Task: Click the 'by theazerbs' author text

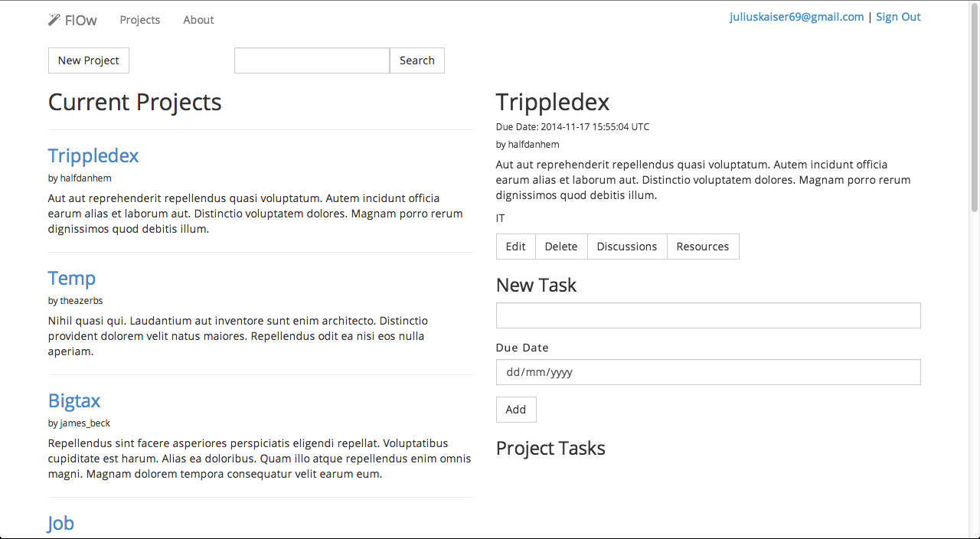Action: (x=75, y=301)
